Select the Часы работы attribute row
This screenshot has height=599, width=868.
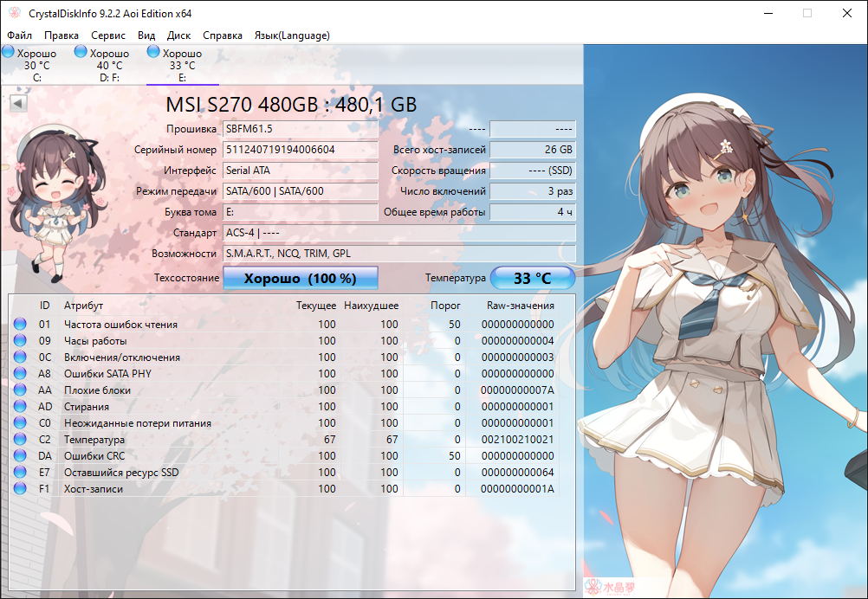click(x=284, y=341)
